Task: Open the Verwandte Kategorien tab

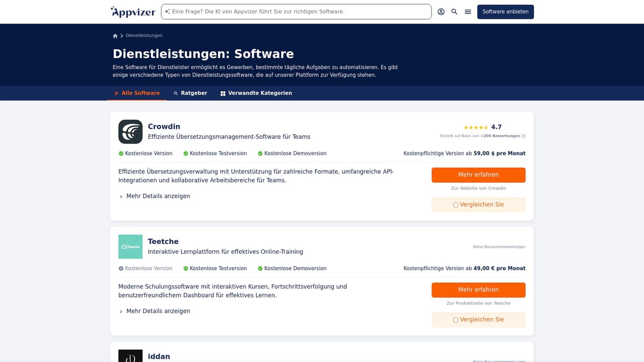Action: coord(256,93)
